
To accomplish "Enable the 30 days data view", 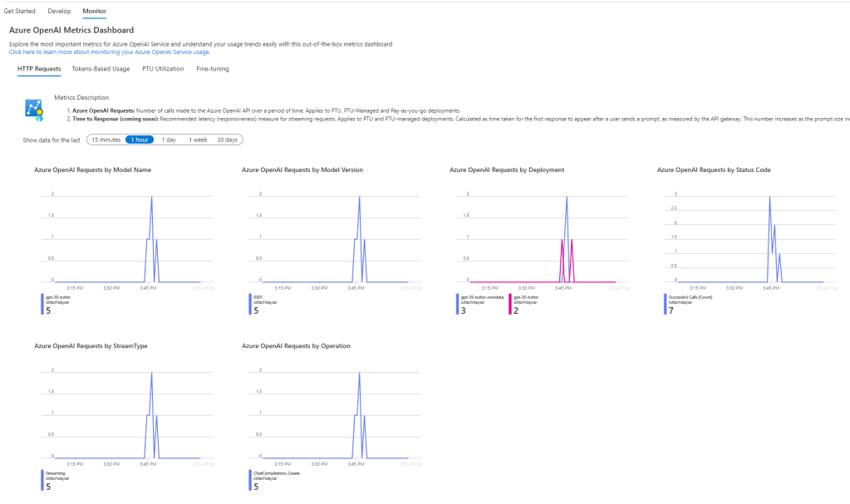I will [227, 139].
